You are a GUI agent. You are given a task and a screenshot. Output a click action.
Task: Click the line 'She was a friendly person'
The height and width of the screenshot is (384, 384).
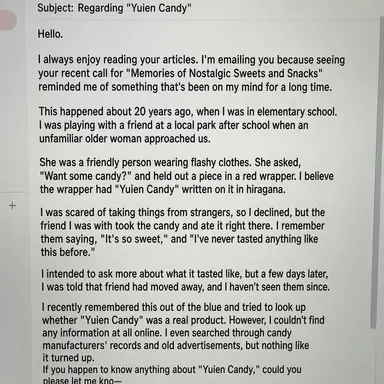(x=170, y=162)
